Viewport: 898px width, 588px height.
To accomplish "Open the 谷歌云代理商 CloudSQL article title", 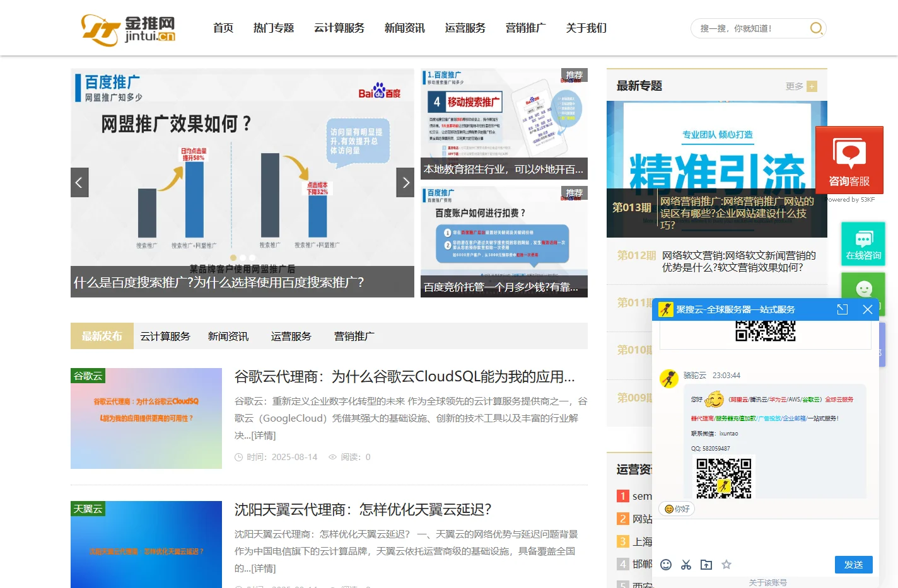I will pos(405,377).
